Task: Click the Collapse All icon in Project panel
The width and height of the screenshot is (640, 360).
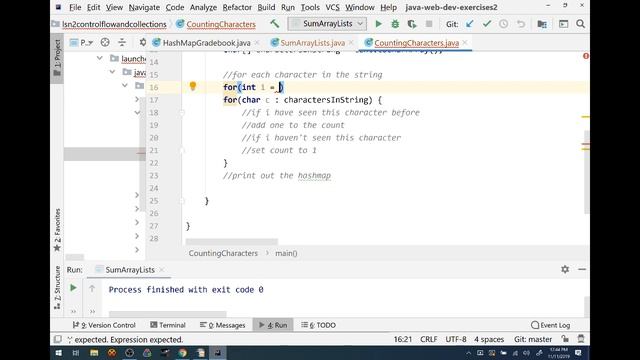Action: click(x=122, y=42)
